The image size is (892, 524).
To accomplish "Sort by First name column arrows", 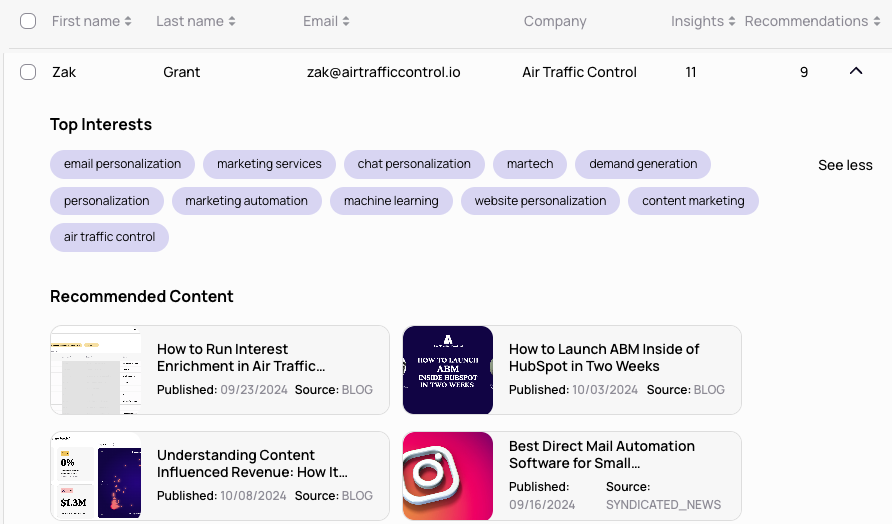I will pyautogui.click(x=128, y=21).
